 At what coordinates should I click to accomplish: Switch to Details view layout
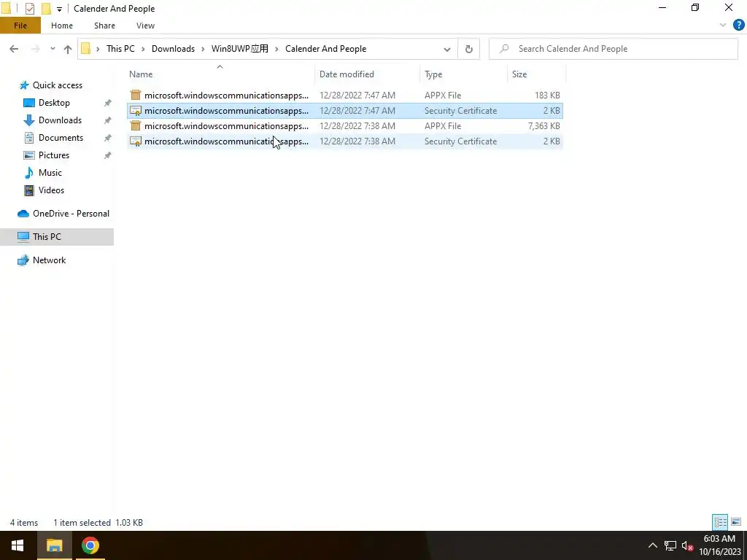[720, 522]
